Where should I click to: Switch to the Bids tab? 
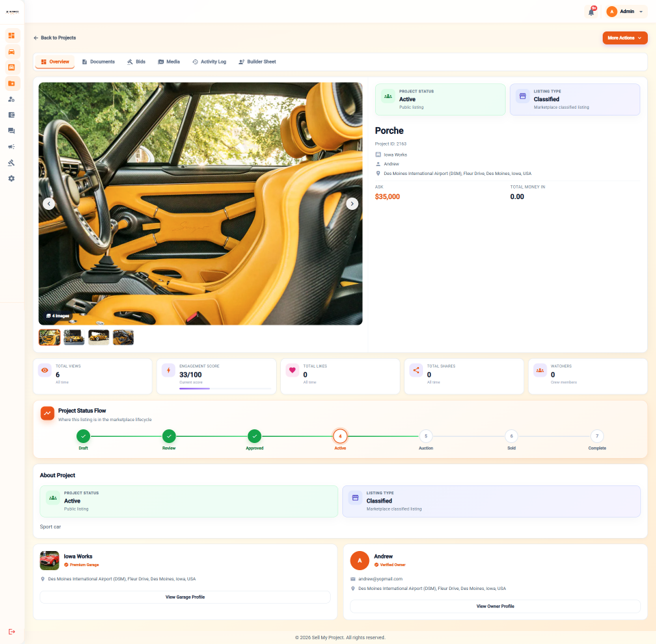tap(137, 62)
